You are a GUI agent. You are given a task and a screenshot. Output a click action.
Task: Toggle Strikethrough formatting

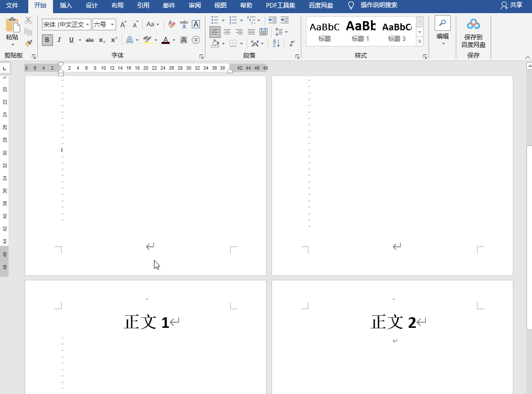(x=90, y=40)
